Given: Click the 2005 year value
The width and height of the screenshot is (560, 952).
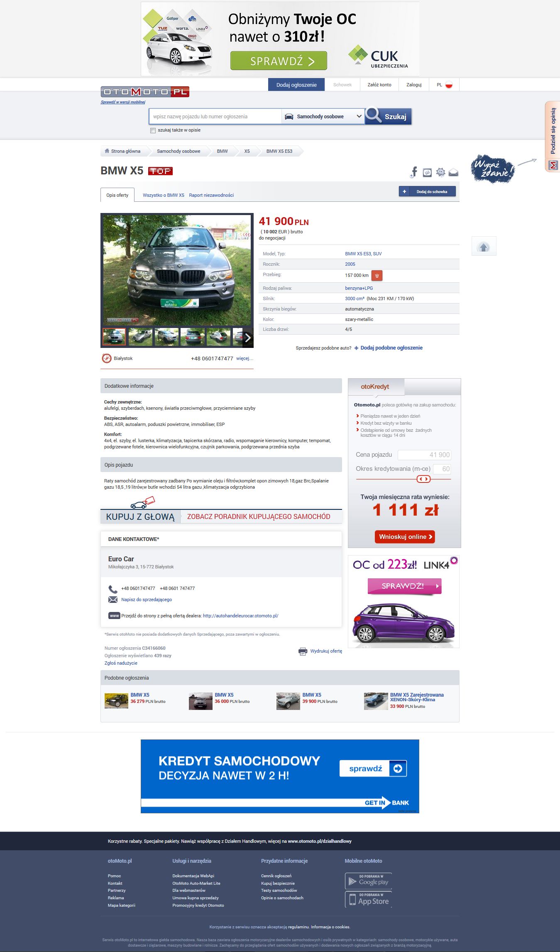Looking at the screenshot, I should pos(350,264).
